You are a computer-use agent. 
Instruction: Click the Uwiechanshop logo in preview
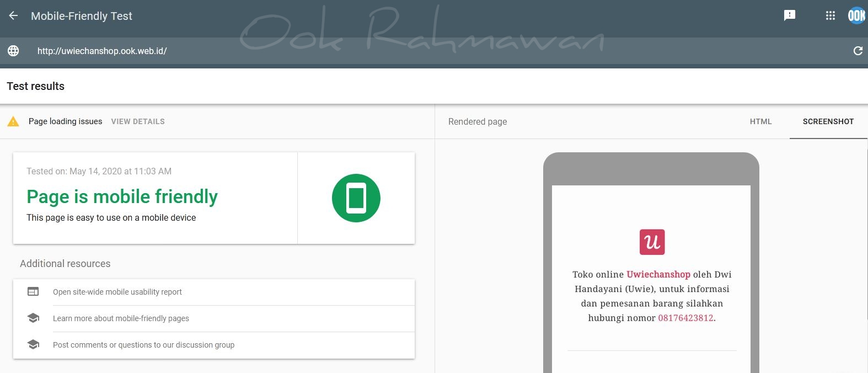[x=652, y=242]
